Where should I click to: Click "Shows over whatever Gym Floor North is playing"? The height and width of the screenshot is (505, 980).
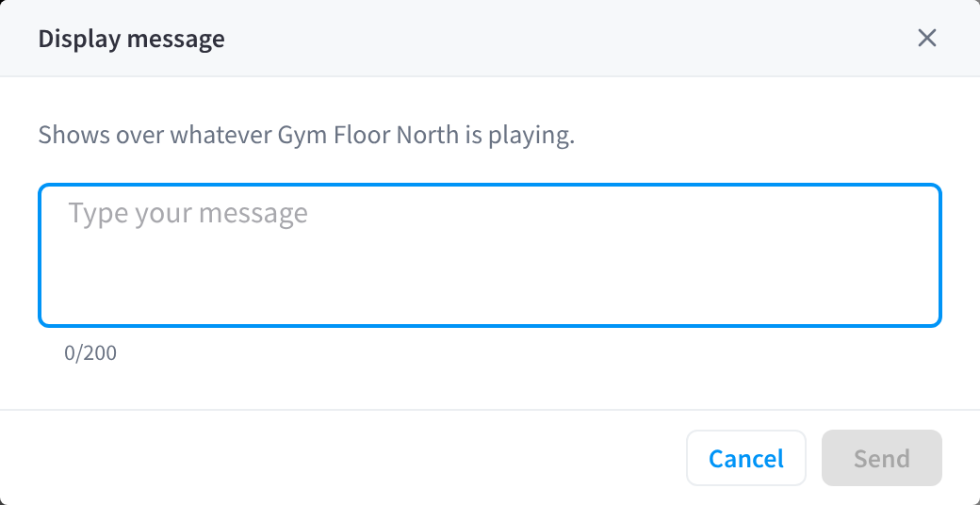pos(306,135)
